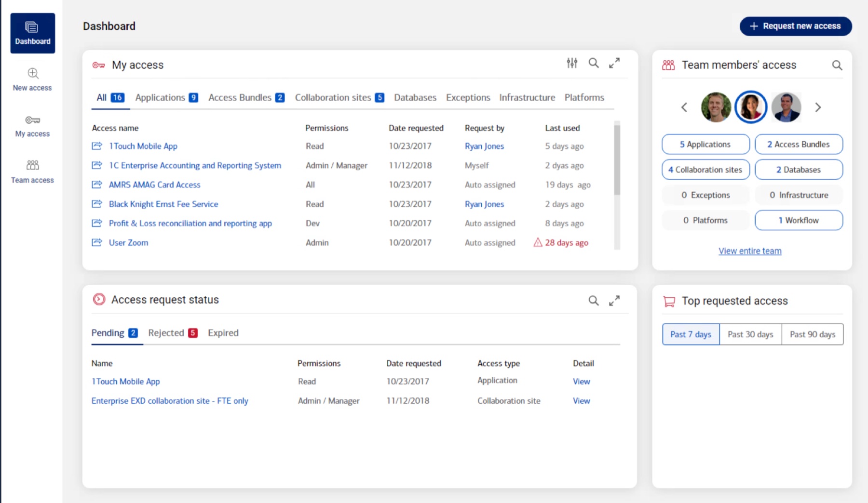Screen dimensions: 868x503
Task: Select the first team member avatar
Action: (716, 107)
